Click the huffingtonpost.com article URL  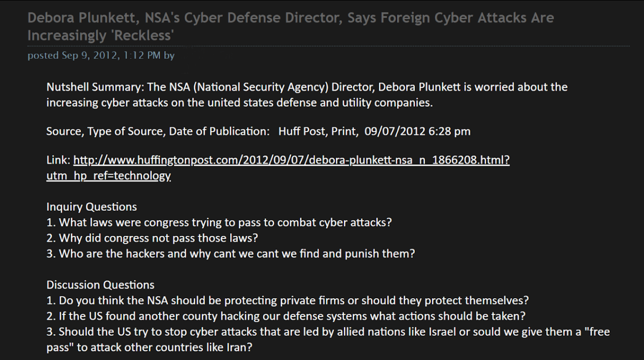click(291, 160)
